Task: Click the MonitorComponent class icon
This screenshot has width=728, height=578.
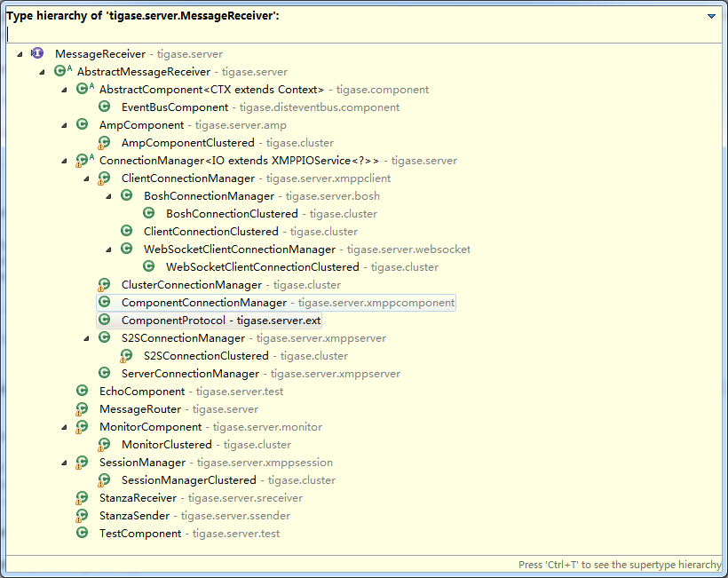Action: pos(82,426)
